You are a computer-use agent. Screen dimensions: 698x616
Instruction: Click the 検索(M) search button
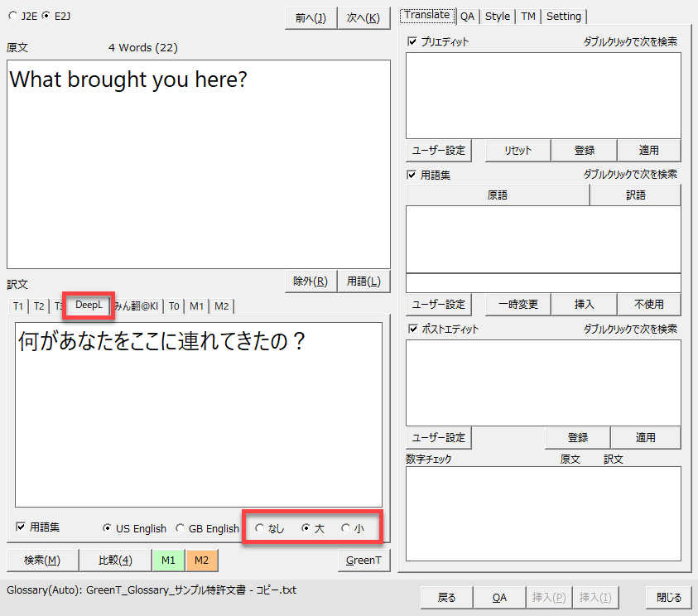[42, 561]
